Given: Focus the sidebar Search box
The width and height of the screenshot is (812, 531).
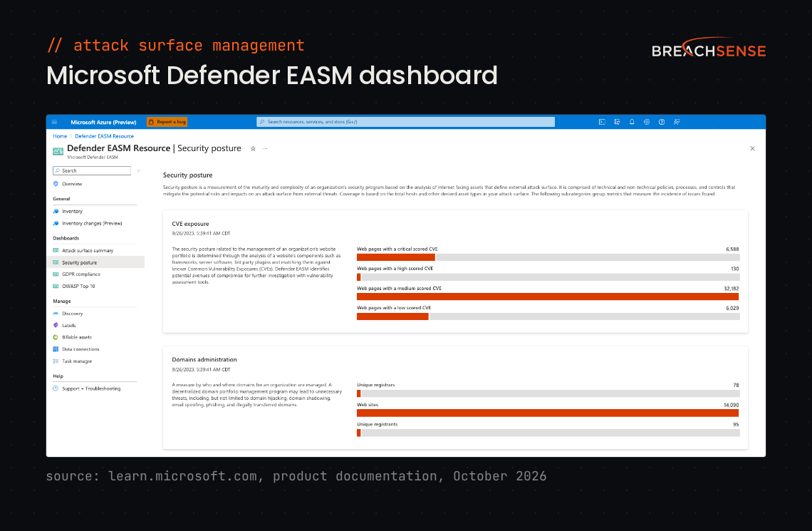Looking at the screenshot, I should point(92,170).
